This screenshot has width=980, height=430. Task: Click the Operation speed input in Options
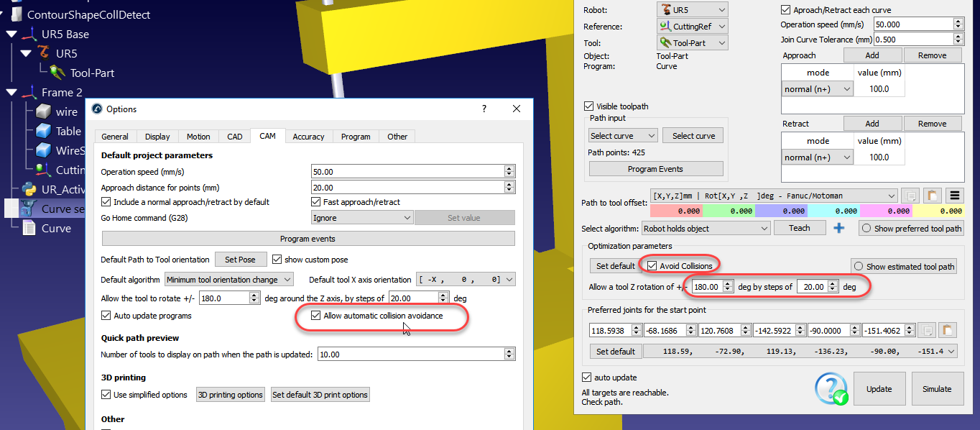coord(407,172)
